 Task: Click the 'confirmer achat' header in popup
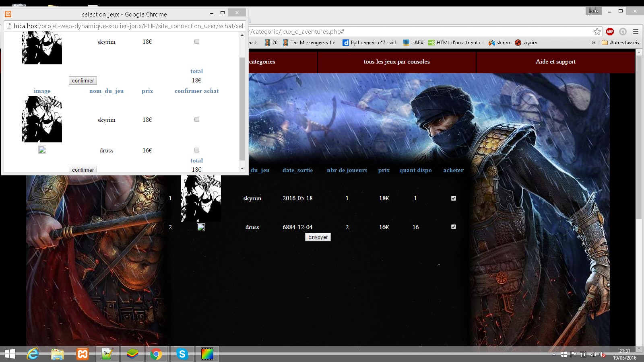(197, 91)
